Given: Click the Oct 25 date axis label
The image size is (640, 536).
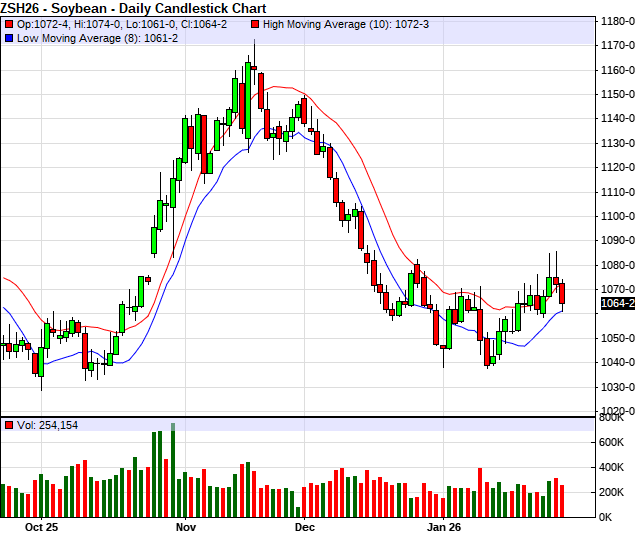Looking at the screenshot, I should pos(43,525).
